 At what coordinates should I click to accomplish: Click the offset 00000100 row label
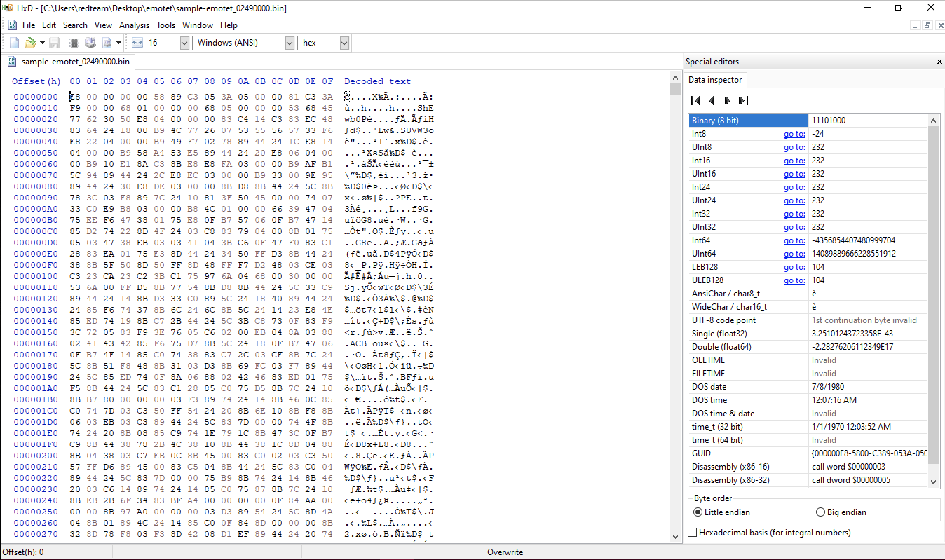click(36, 276)
